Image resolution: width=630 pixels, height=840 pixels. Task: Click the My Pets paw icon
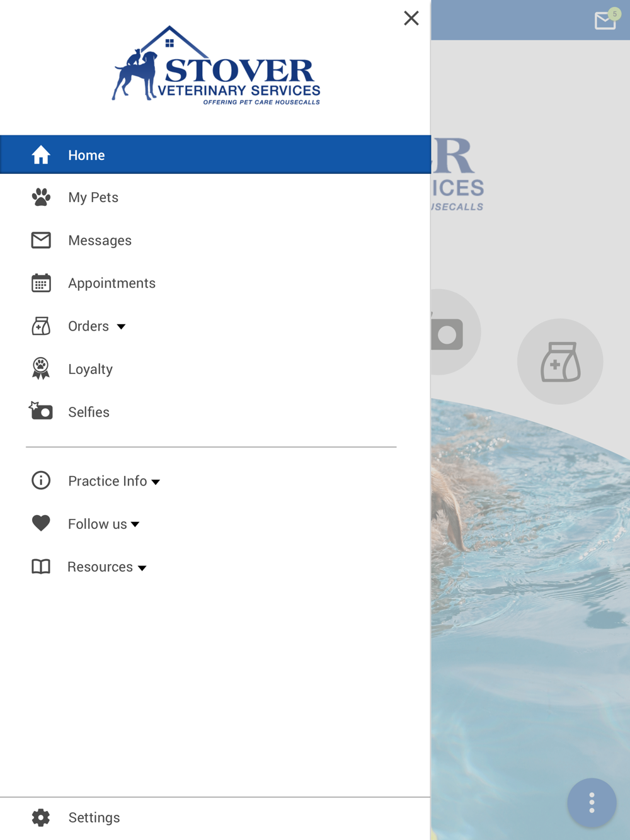(x=41, y=197)
